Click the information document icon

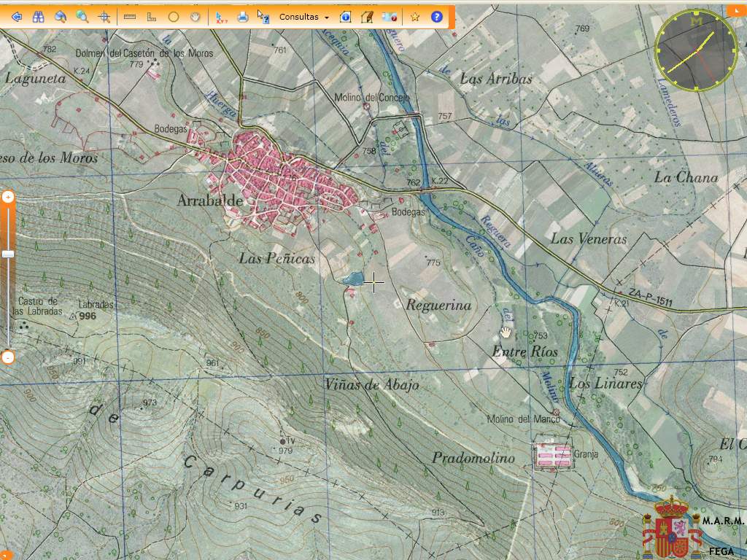(x=346, y=17)
